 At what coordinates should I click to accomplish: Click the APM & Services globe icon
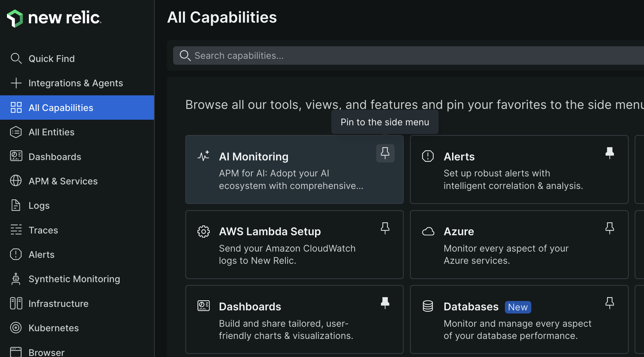click(x=16, y=181)
